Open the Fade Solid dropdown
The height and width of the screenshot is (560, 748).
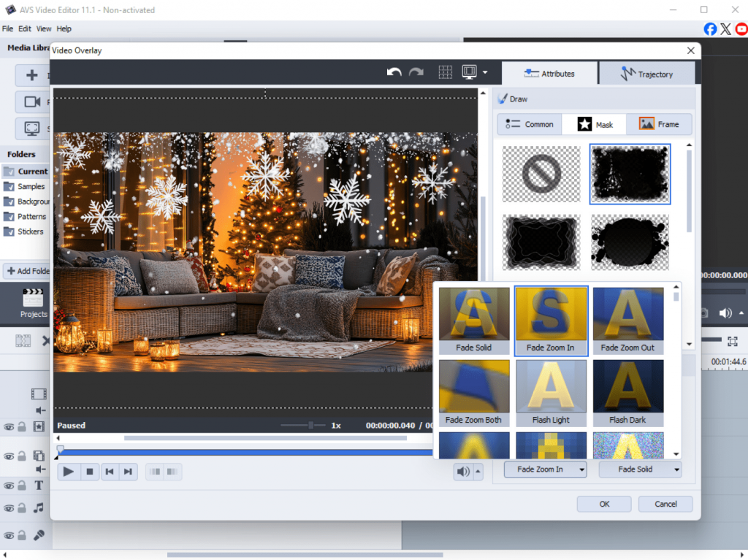pos(640,469)
